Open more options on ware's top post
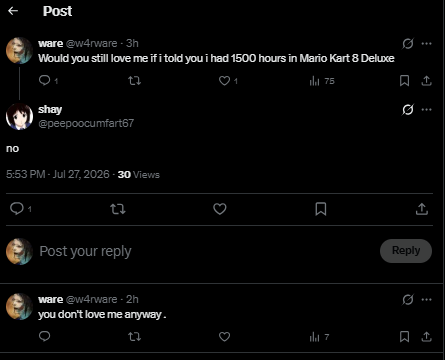This screenshot has height=360, width=445. 427,44
